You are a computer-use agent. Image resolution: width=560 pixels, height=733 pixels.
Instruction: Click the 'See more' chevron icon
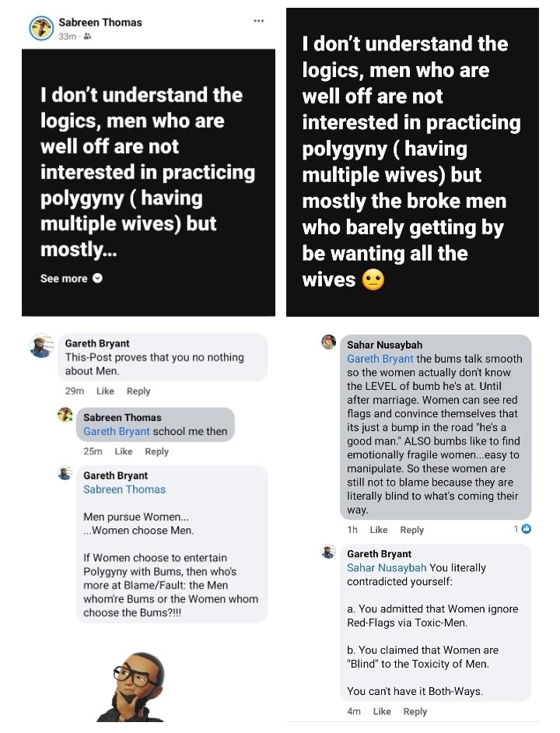click(x=98, y=278)
